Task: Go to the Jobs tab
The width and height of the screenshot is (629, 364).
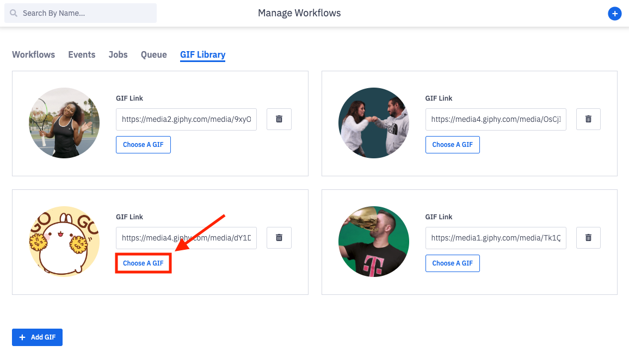Action: pyautogui.click(x=118, y=54)
